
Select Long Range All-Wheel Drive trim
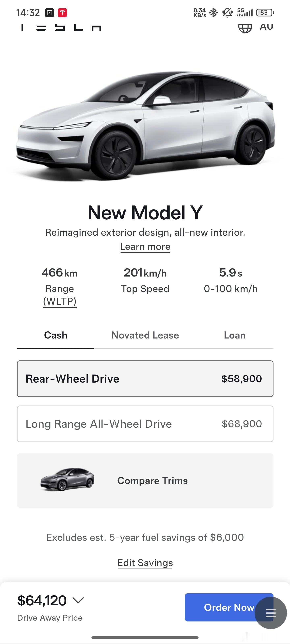145,424
